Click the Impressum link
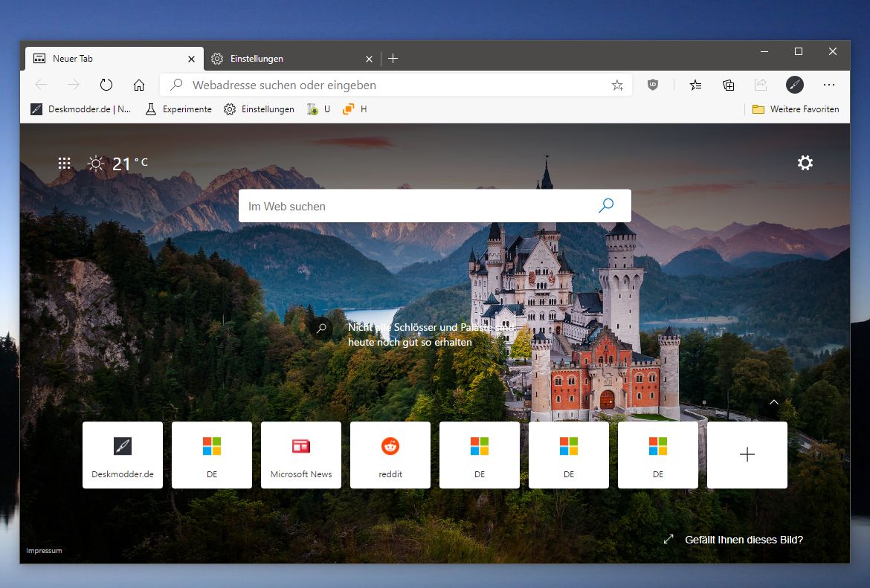 coord(44,551)
